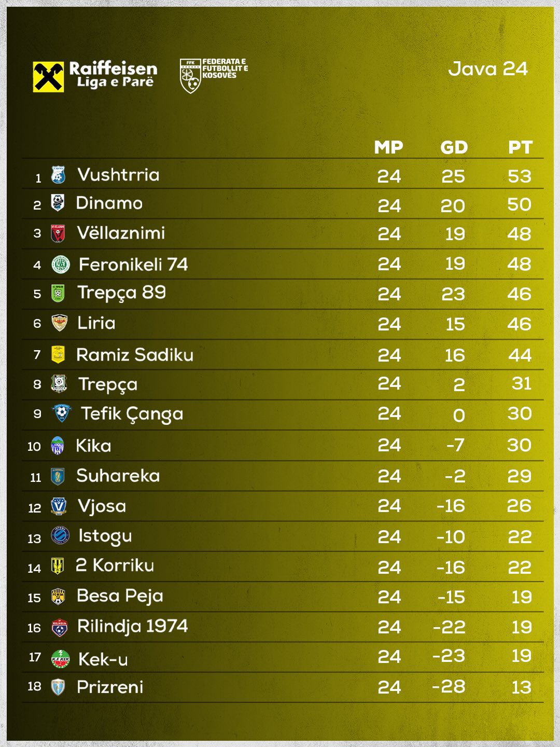
Task: Select the Prizreni team name
Action: point(110,687)
